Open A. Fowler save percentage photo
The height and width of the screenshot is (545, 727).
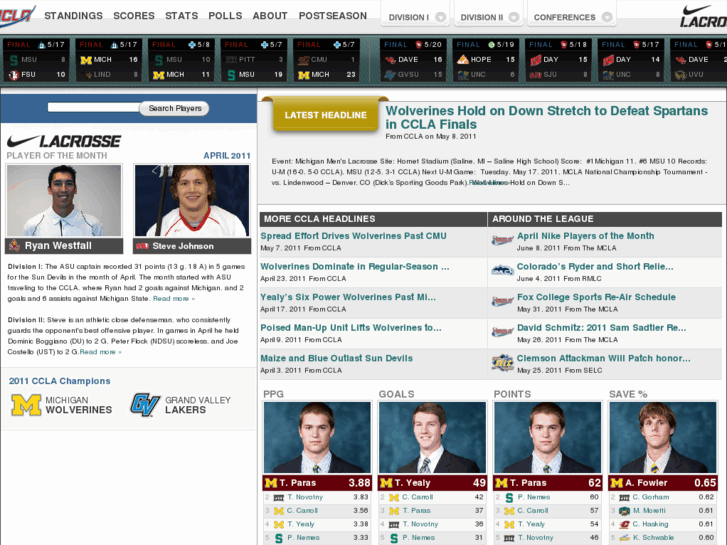[663, 437]
